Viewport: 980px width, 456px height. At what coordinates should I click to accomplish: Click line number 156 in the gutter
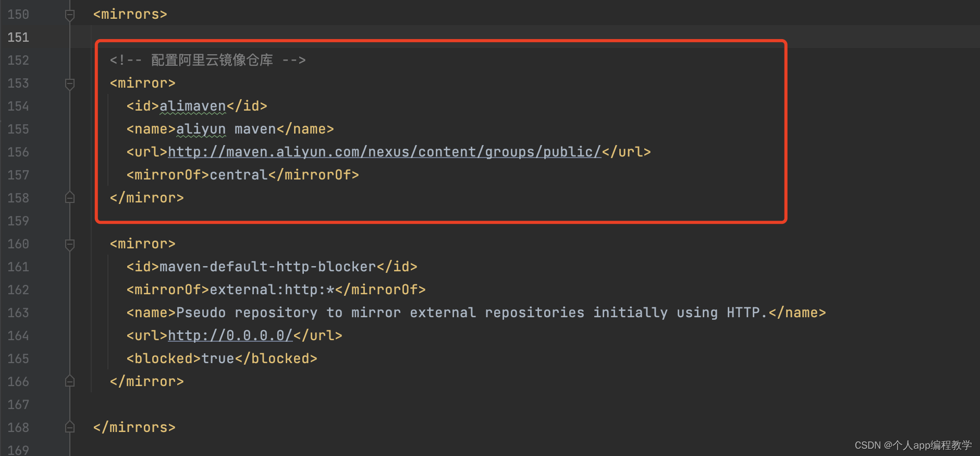coord(18,152)
